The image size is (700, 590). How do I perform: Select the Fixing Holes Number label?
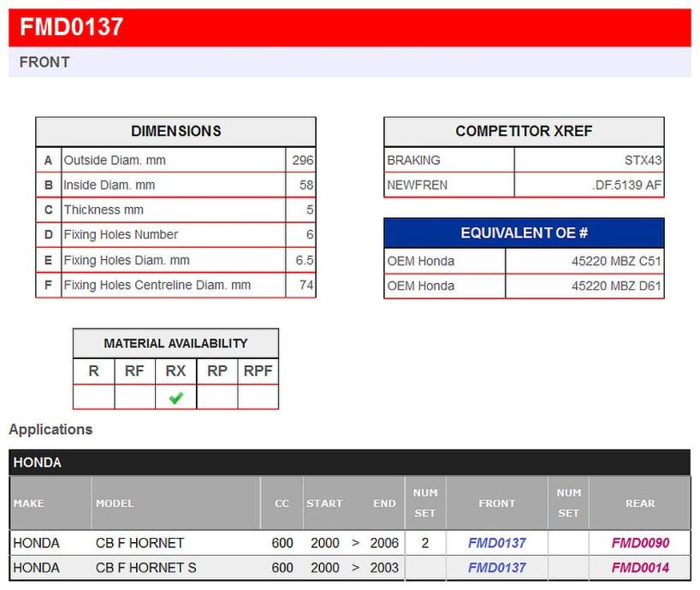[121, 234]
